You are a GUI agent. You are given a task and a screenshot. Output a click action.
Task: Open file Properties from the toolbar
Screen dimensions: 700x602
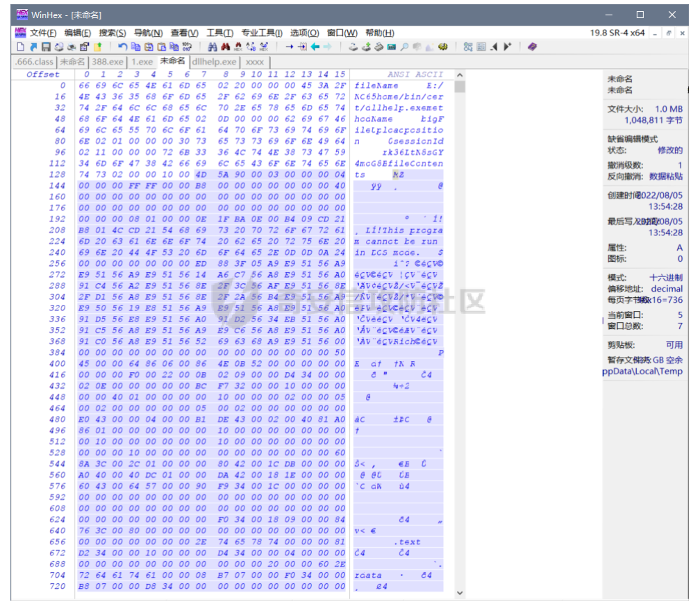click(x=85, y=47)
